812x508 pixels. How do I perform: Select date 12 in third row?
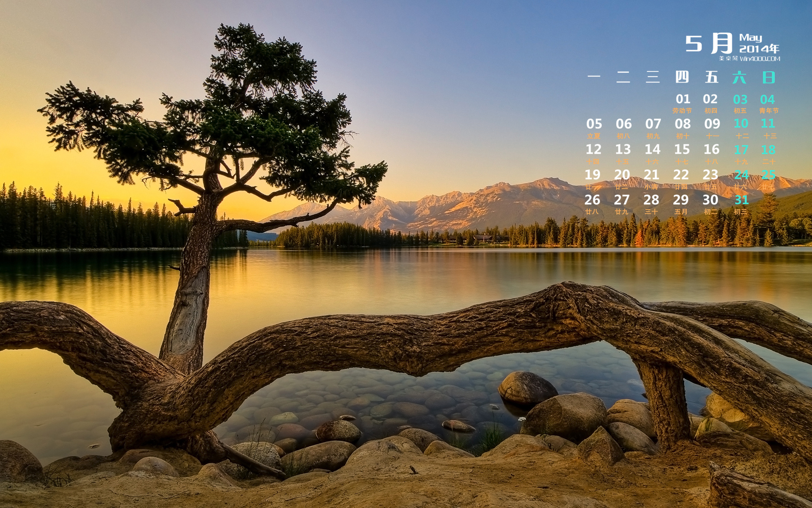[x=593, y=154]
